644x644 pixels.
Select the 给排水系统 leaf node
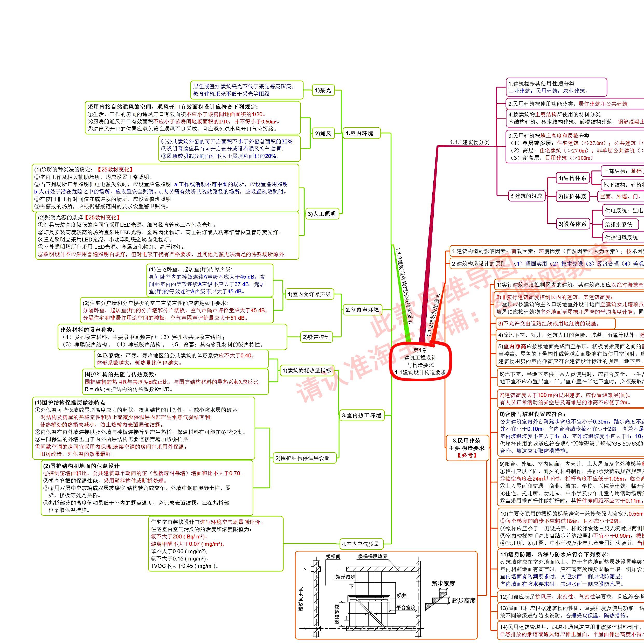click(x=621, y=224)
